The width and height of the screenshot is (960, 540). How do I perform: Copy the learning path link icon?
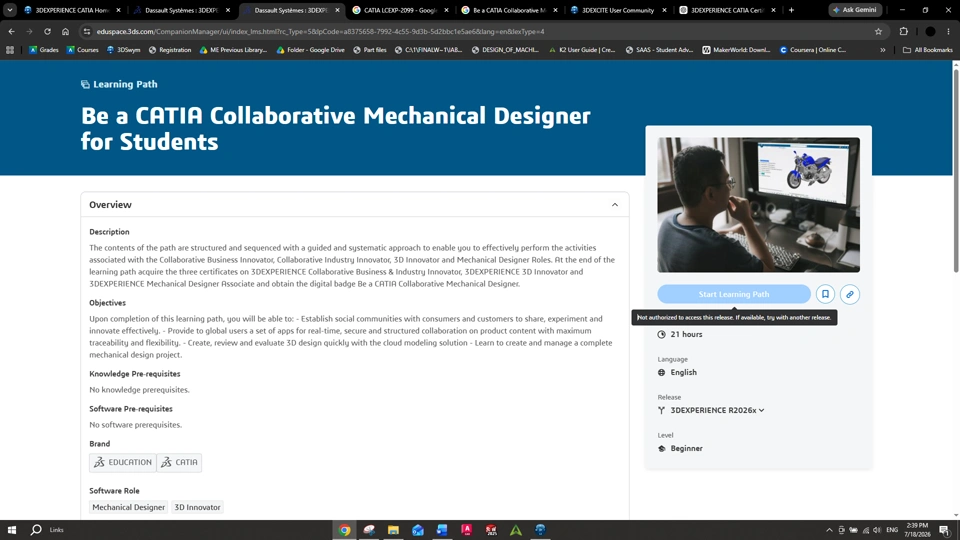pos(850,294)
